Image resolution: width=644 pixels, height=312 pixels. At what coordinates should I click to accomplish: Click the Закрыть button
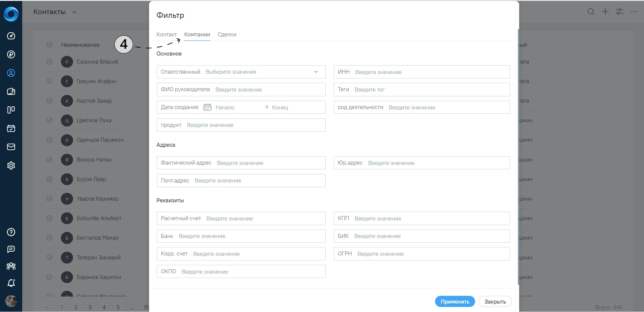click(495, 302)
